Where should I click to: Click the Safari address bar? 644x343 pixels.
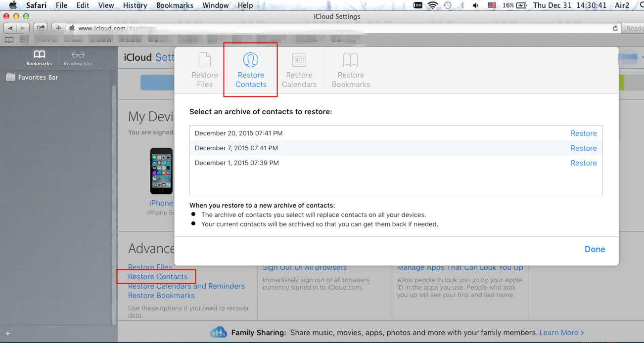344,28
